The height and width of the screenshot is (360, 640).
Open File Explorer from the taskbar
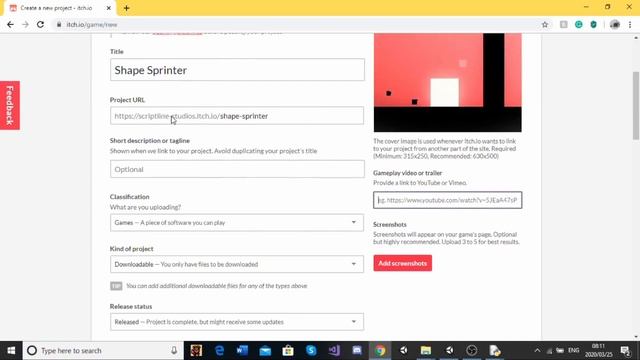click(x=426, y=351)
